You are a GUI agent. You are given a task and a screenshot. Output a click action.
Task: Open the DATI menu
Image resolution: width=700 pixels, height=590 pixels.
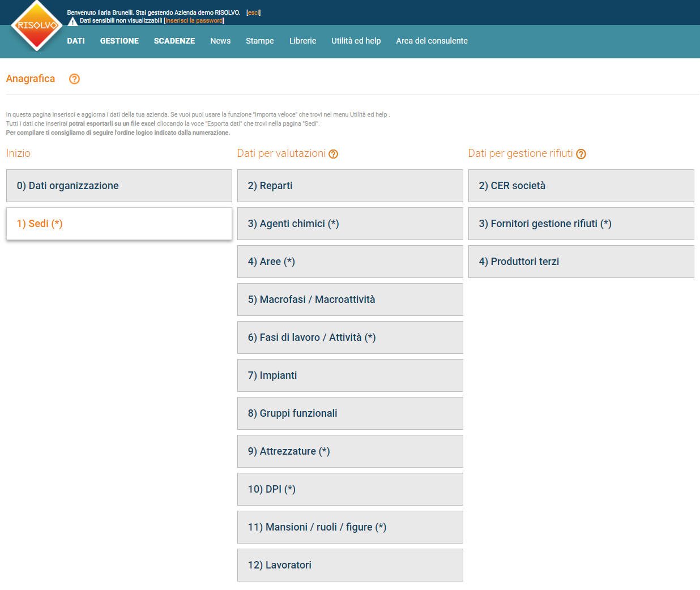[75, 41]
